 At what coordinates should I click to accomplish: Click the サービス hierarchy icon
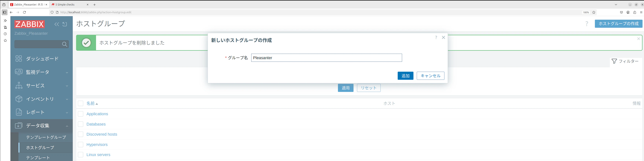(19, 85)
